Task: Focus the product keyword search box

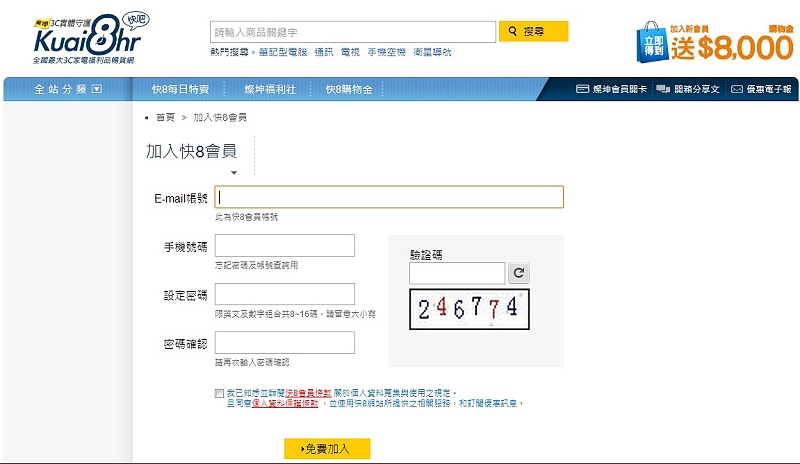Action: click(x=353, y=32)
